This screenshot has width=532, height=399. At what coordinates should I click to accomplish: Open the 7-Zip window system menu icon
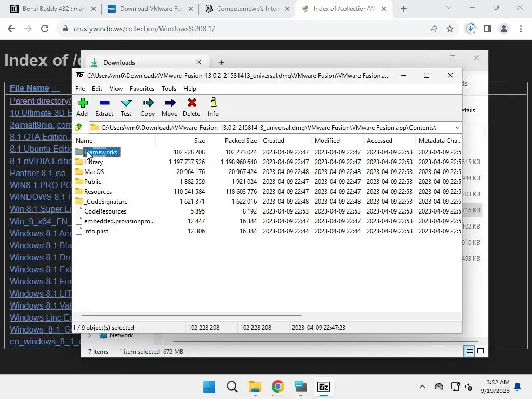pos(79,76)
